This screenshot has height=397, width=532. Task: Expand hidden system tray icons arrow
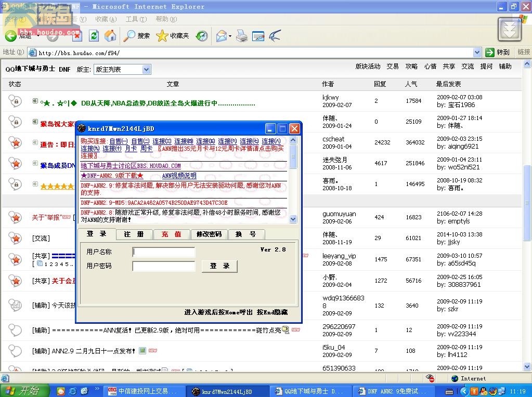tap(464, 392)
